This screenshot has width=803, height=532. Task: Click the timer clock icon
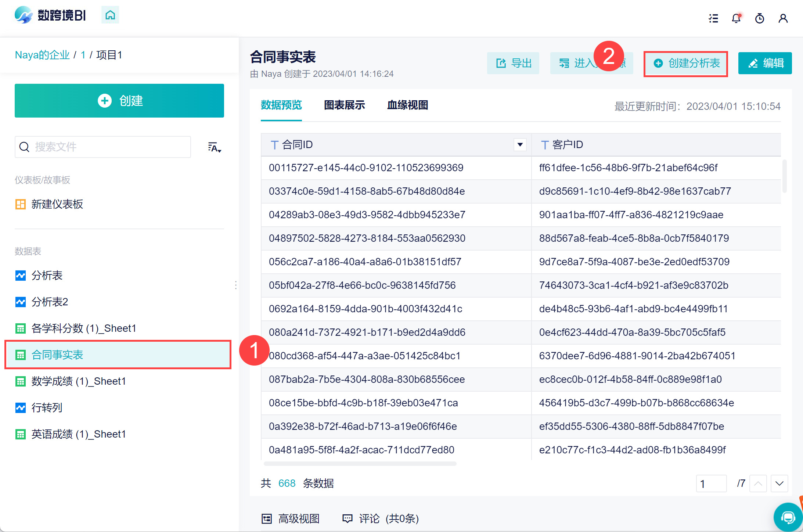(759, 18)
